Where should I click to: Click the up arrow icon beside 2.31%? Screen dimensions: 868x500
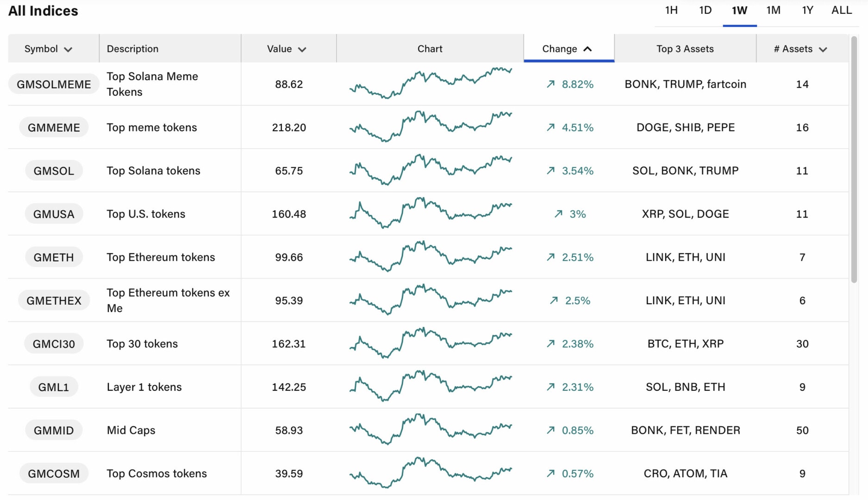tap(550, 387)
